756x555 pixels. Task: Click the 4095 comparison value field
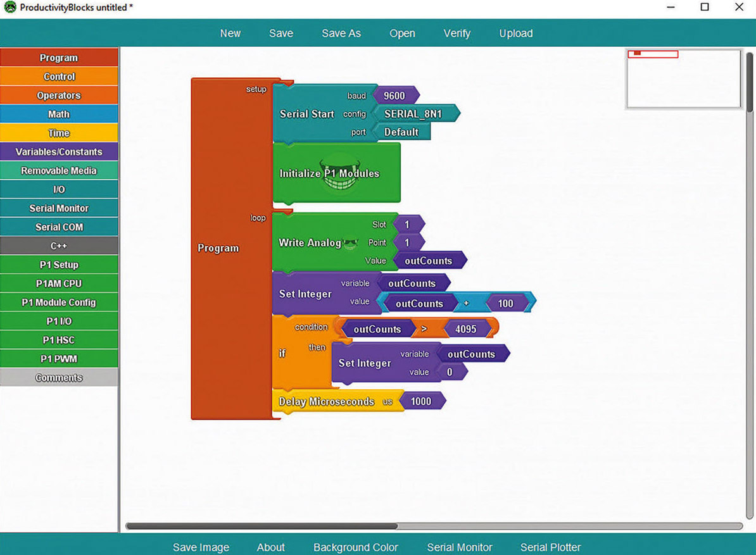click(467, 329)
